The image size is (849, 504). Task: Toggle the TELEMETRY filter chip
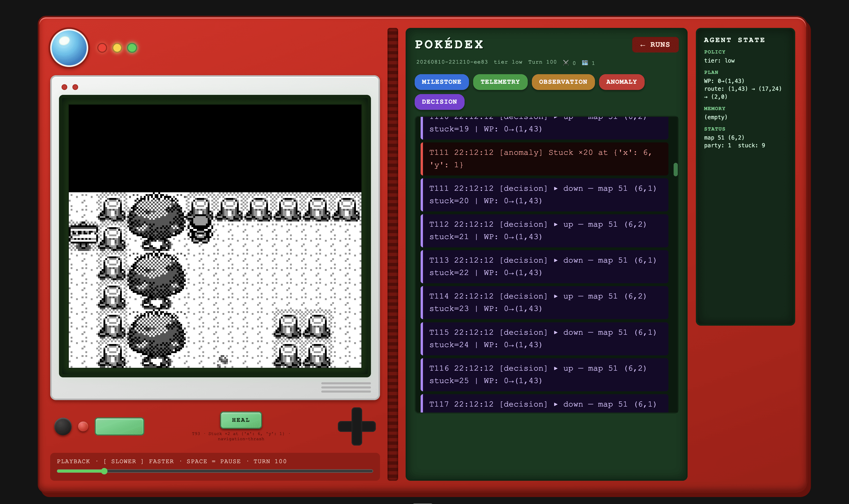click(x=500, y=82)
